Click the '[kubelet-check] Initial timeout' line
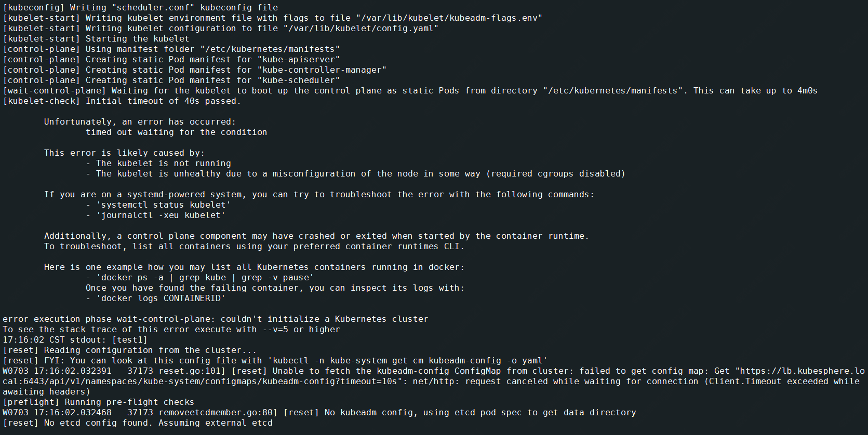 pos(122,101)
